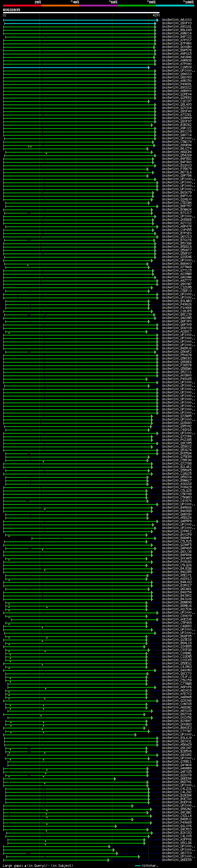
Task: Open hit UniRef100_A8J0I0
Action: [x=177, y=20]
